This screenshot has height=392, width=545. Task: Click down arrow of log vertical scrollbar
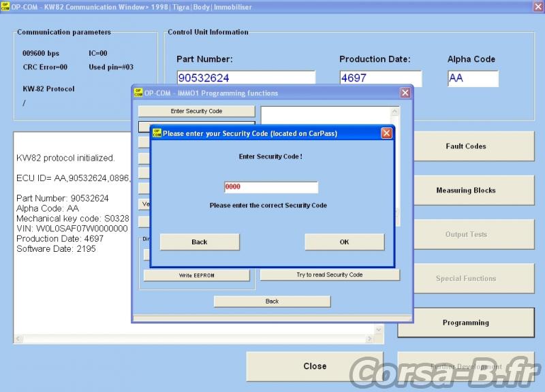pos(379,329)
